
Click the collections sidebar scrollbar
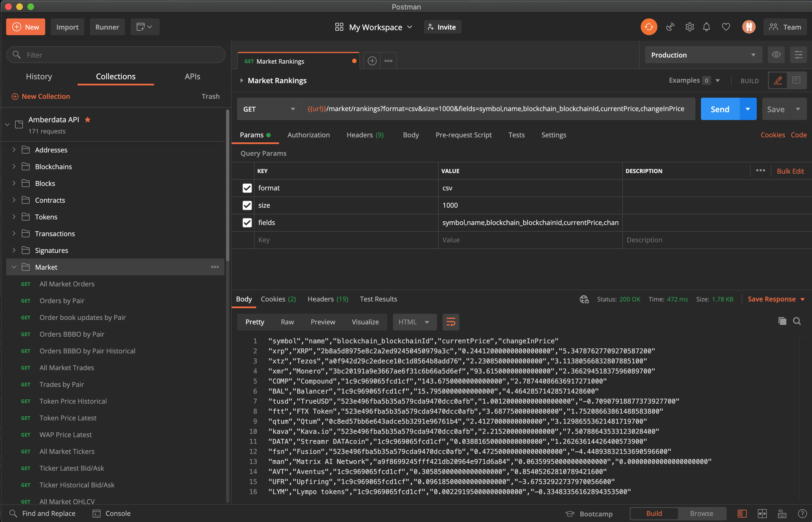point(228,185)
